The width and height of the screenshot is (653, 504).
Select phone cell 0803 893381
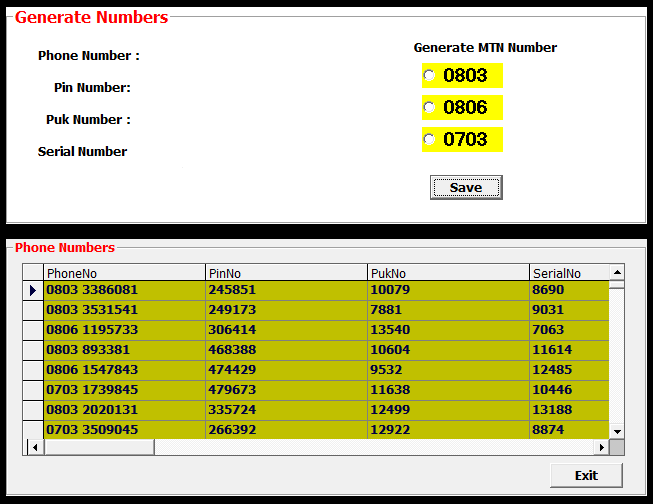coord(125,350)
